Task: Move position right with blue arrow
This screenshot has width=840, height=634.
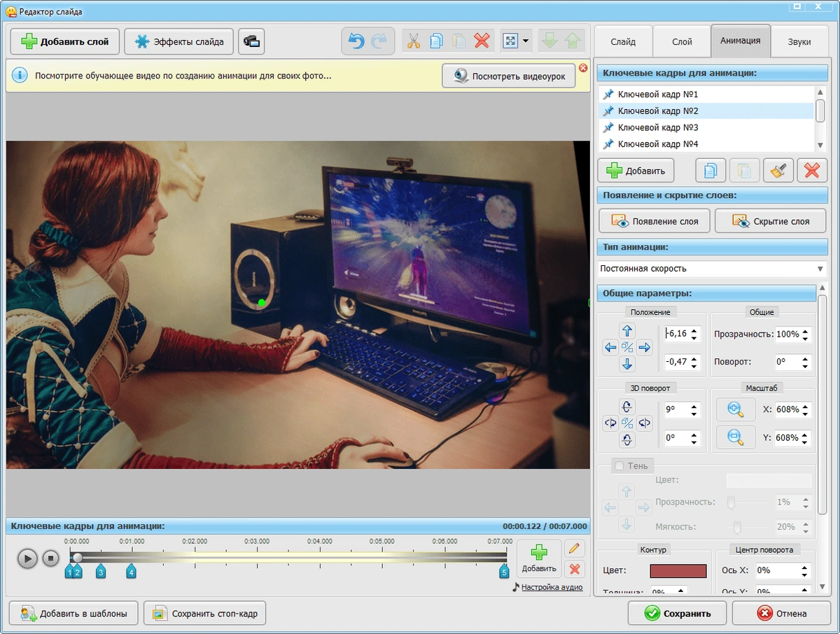Action: (x=645, y=347)
